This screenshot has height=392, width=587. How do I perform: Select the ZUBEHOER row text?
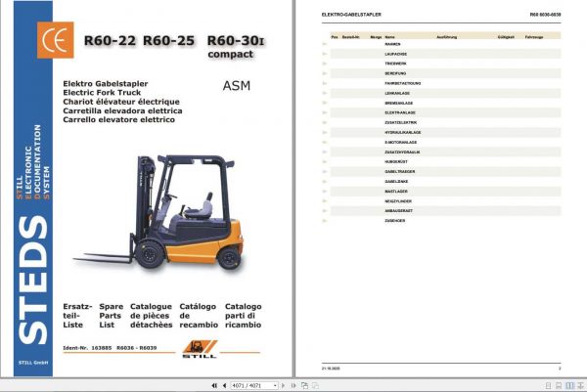[395, 221]
